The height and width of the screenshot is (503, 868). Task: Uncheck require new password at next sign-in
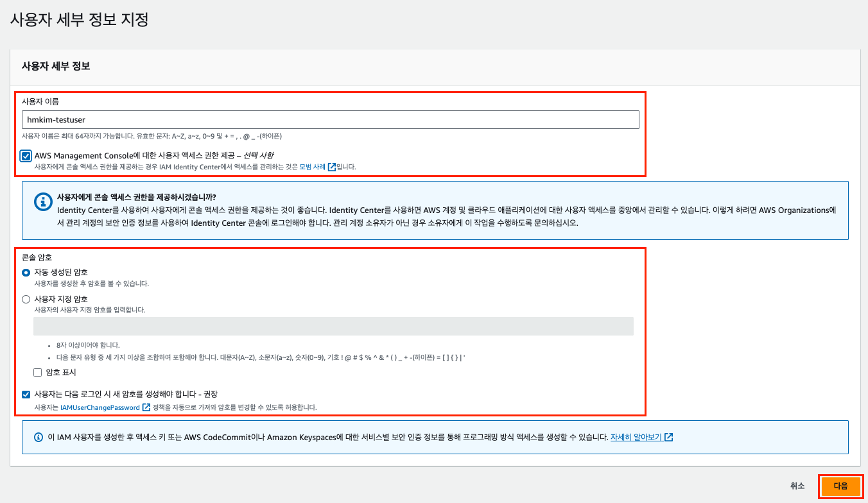click(x=26, y=395)
